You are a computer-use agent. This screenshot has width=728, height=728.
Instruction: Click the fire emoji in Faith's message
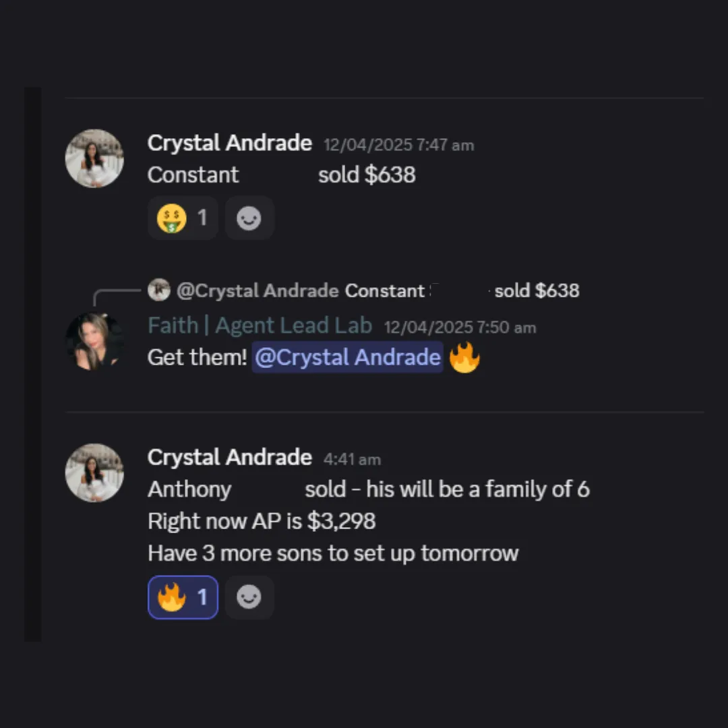tap(464, 357)
